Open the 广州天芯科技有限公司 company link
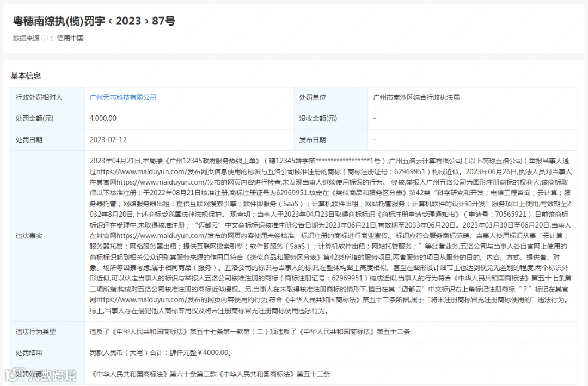 coord(123,97)
